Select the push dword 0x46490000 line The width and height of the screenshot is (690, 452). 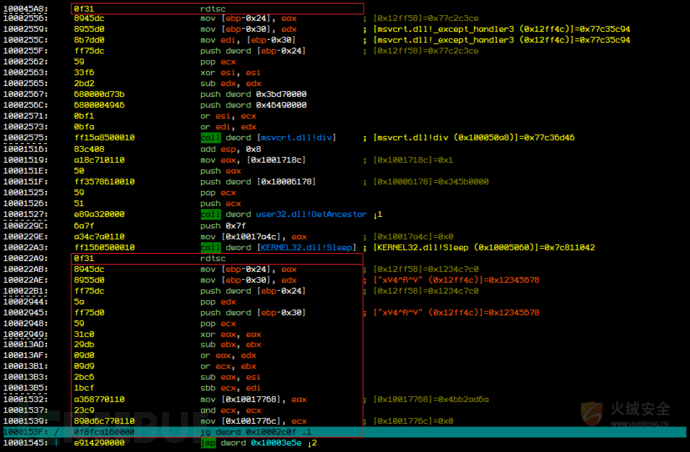coord(155,105)
